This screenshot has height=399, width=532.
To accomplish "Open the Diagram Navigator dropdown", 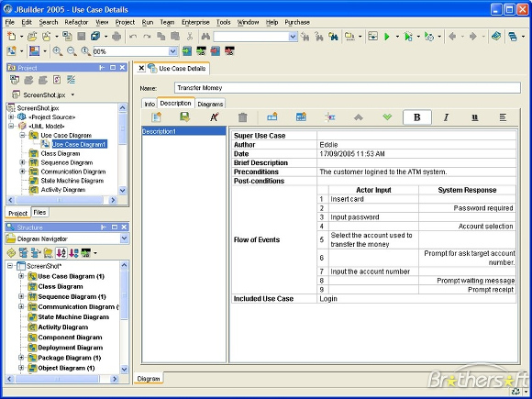I will coord(124,238).
